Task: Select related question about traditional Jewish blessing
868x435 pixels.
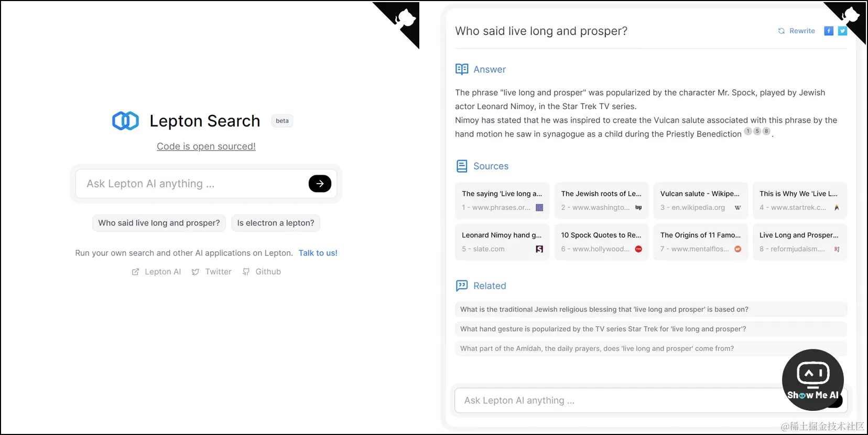Action: [x=651, y=310]
